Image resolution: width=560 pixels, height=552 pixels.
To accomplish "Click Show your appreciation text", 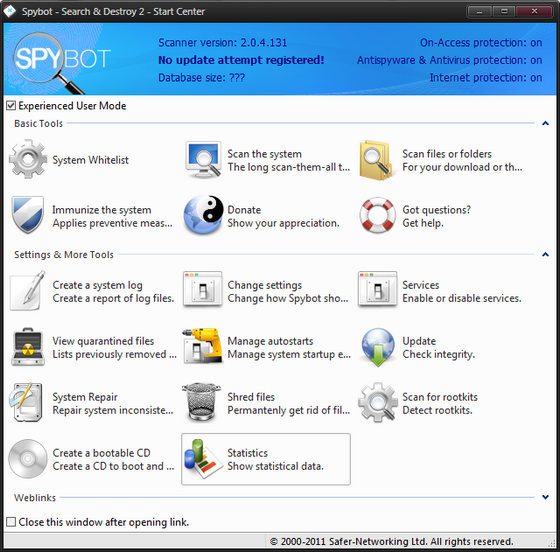I will 283,223.
